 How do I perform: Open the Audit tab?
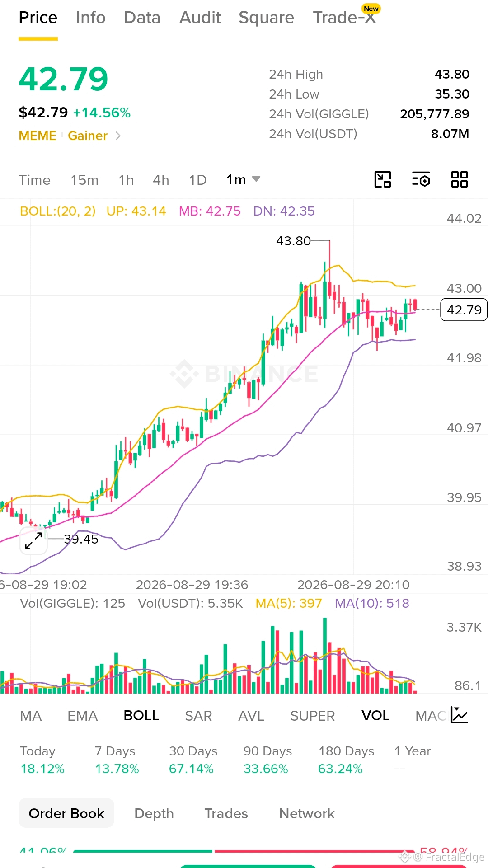pos(200,18)
